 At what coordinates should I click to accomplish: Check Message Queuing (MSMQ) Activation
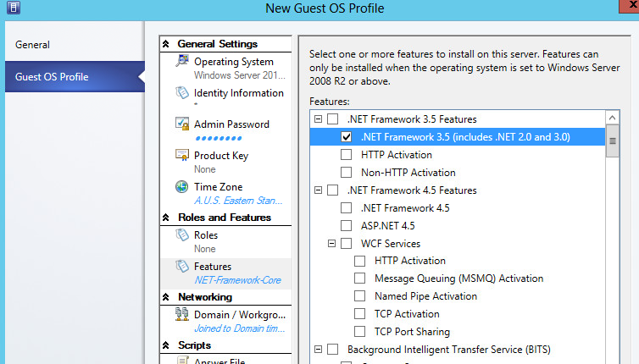pyautogui.click(x=359, y=279)
